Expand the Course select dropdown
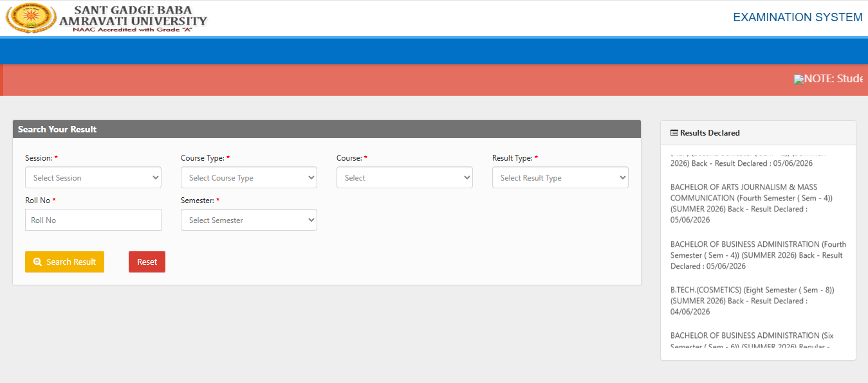The width and height of the screenshot is (868, 383). pyautogui.click(x=405, y=177)
